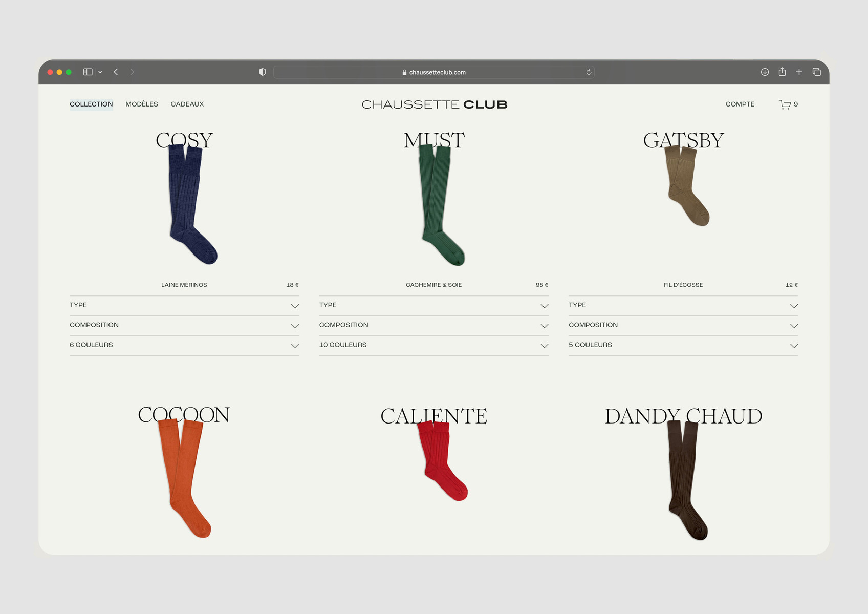Show the tab overview icon
868x614 pixels.
(x=817, y=72)
